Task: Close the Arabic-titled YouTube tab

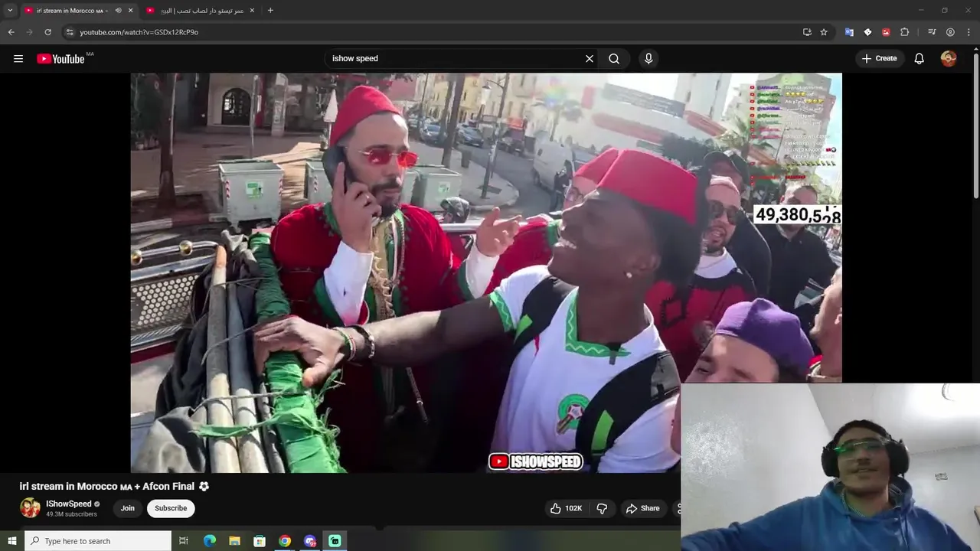Action: coord(252,11)
